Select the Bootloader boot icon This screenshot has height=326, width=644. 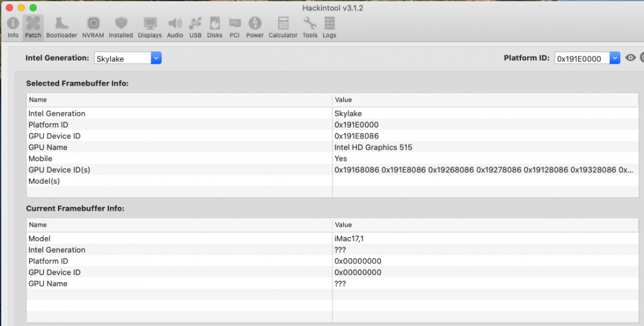[x=61, y=27]
